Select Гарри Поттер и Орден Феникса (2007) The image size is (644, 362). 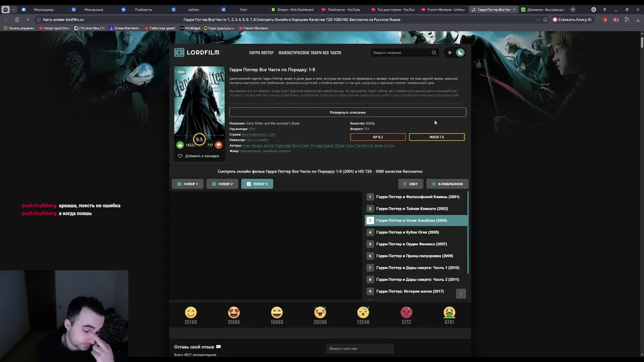[416, 244]
